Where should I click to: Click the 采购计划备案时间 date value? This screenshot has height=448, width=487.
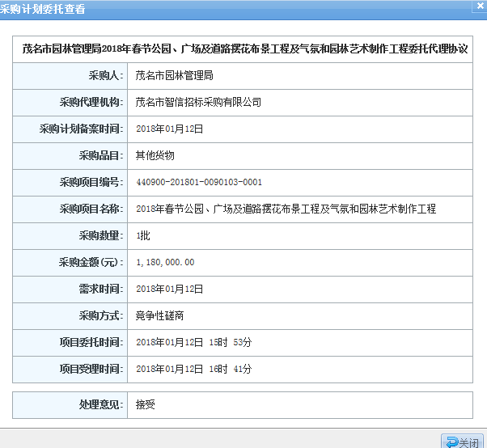tap(168, 129)
